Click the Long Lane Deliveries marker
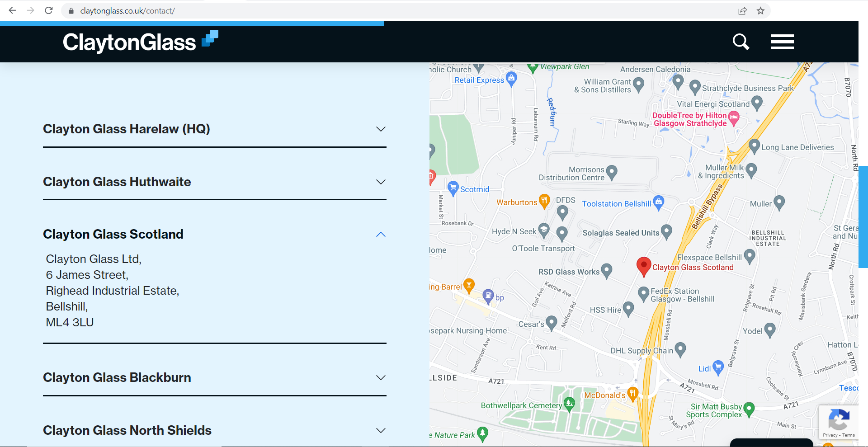Image resolution: width=868 pixels, height=447 pixels. (754, 146)
